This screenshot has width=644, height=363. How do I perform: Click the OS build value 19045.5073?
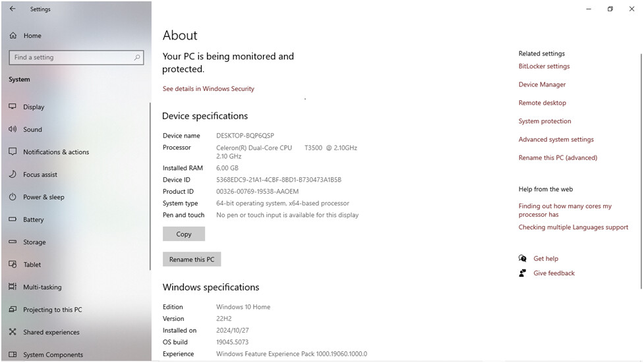coord(232,342)
